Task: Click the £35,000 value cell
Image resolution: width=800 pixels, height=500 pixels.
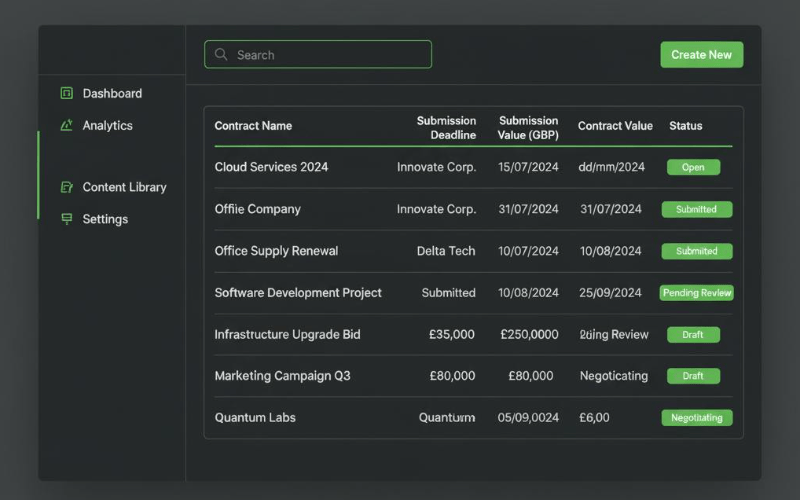Action: [x=452, y=335]
